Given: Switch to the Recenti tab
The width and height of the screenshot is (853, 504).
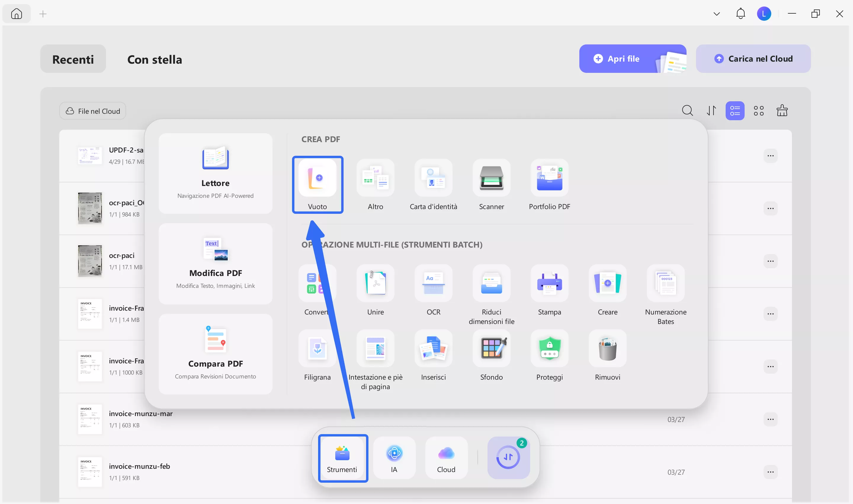Looking at the screenshot, I should (x=73, y=59).
